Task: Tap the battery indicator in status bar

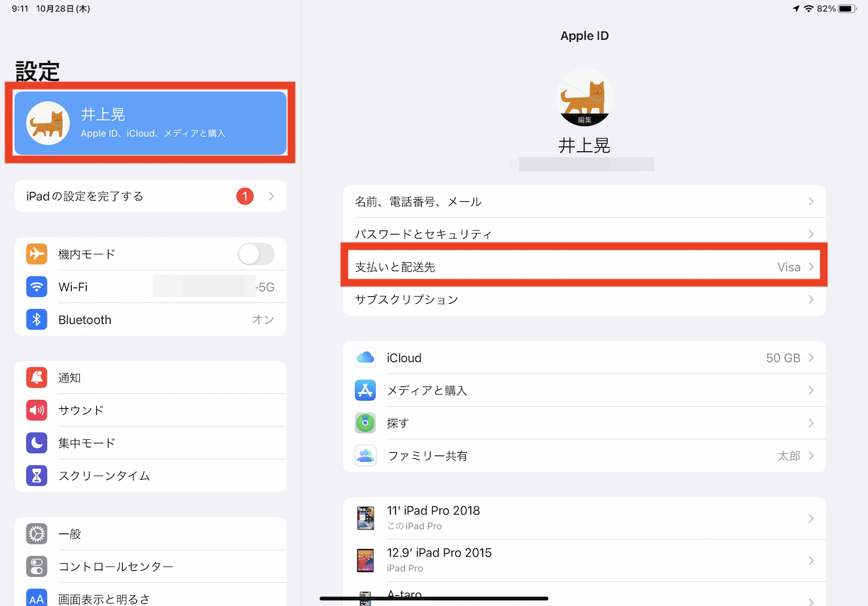Action: (847, 9)
